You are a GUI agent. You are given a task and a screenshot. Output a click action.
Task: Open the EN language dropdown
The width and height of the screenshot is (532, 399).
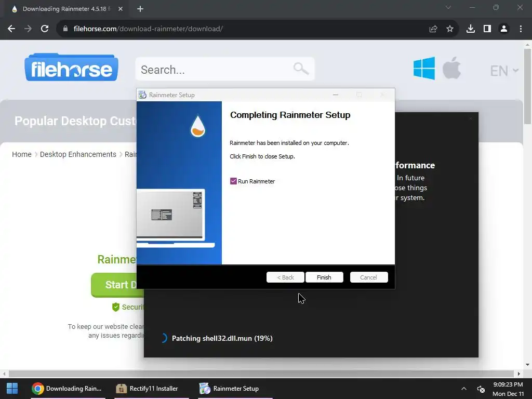[x=504, y=71]
